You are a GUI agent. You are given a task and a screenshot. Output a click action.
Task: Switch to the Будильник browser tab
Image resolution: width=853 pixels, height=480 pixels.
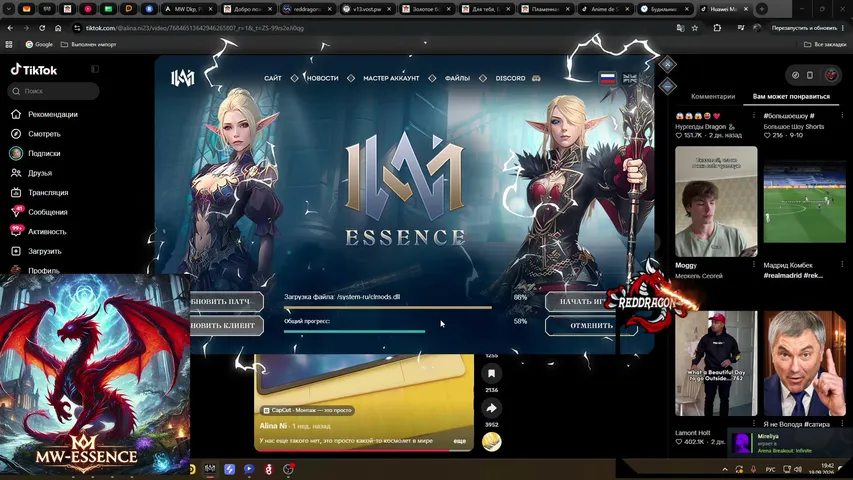point(665,9)
